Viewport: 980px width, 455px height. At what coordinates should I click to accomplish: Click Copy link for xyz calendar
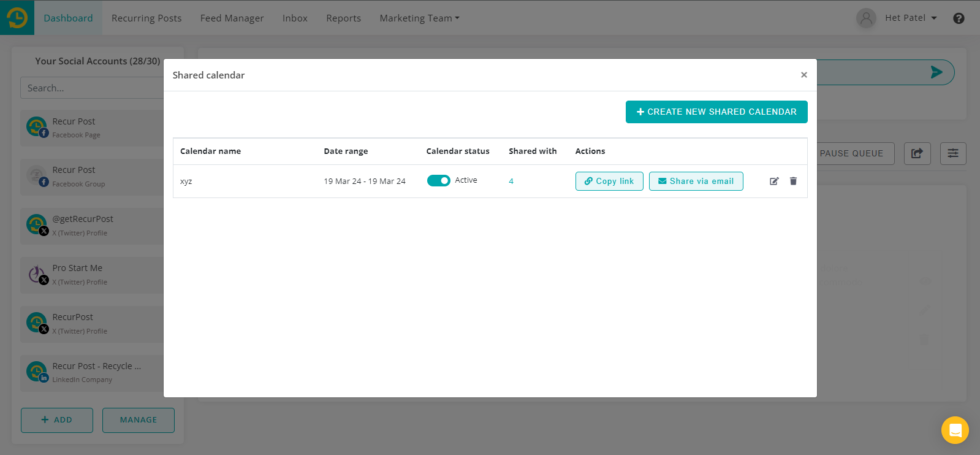tap(609, 181)
